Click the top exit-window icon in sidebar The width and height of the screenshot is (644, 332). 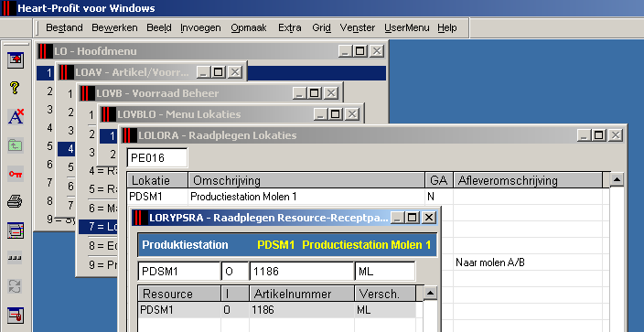(16, 60)
